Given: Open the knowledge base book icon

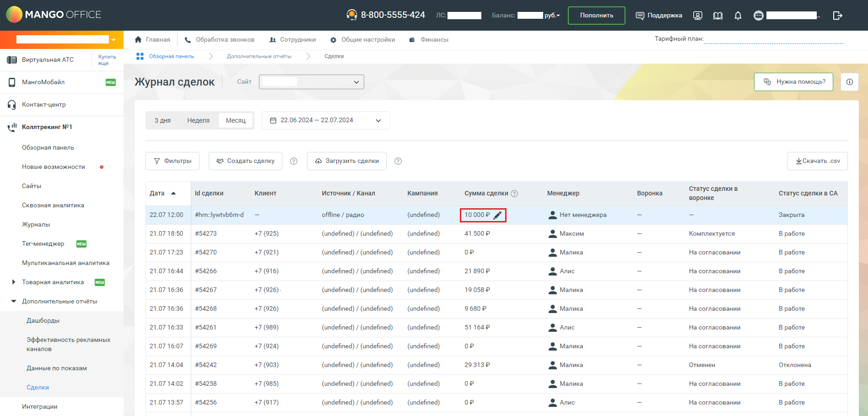Looking at the screenshot, I should 718,16.
